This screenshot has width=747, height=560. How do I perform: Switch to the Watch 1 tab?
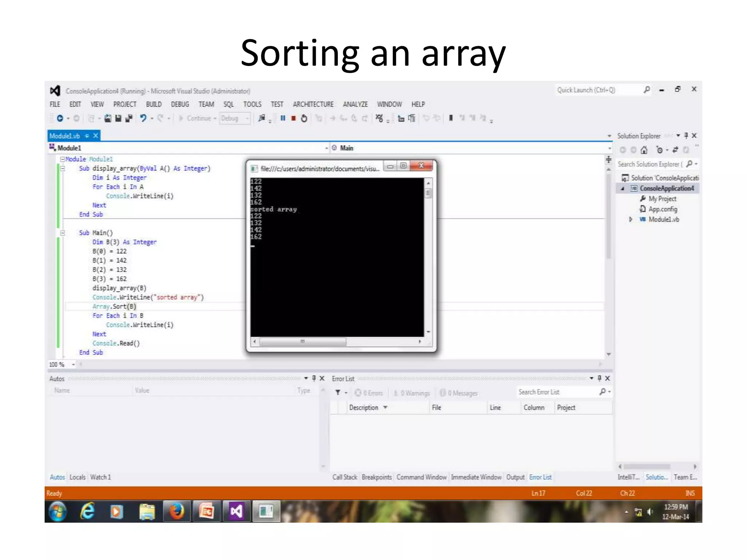point(100,477)
